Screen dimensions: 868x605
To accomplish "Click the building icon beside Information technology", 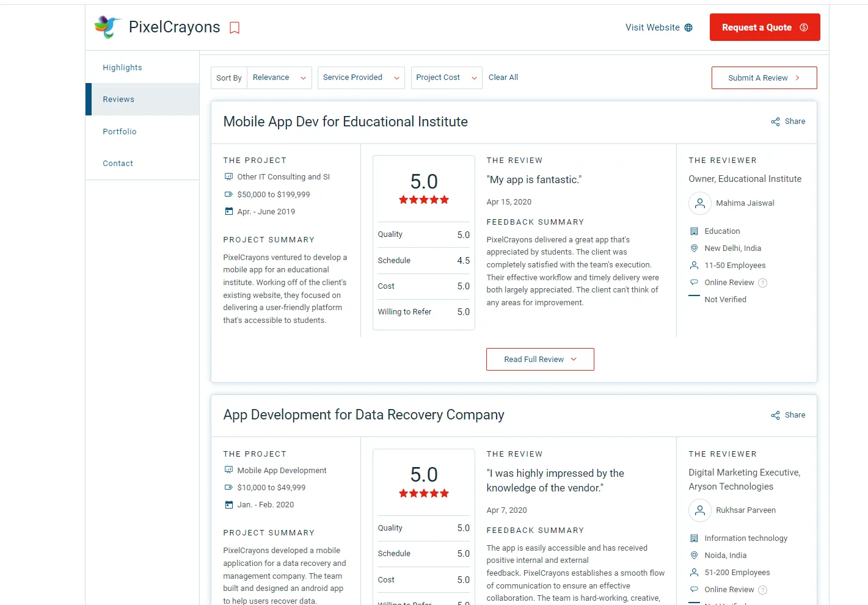I will pyautogui.click(x=694, y=538).
